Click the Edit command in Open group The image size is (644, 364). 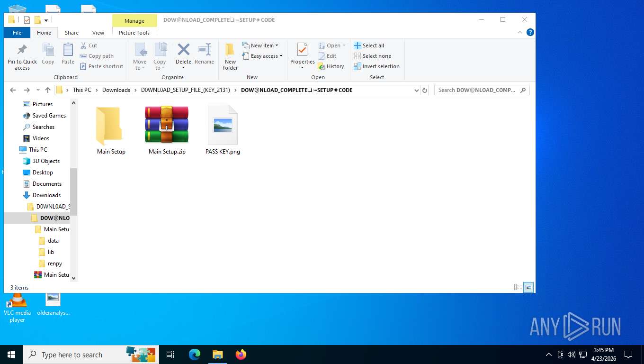(x=327, y=56)
